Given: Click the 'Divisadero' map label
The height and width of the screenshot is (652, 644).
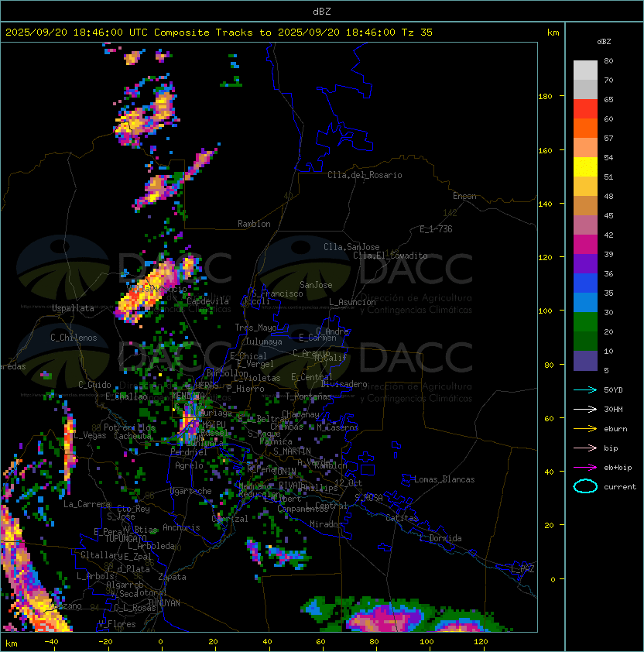Looking at the screenshot, I should tap(344, 384).
